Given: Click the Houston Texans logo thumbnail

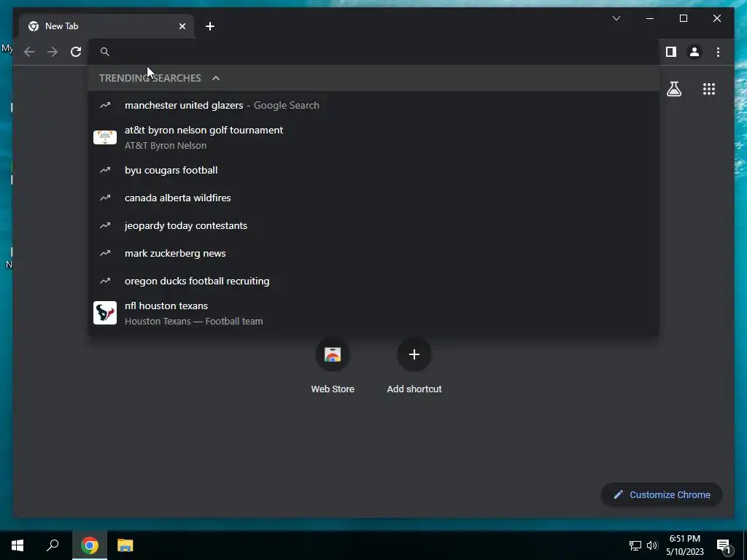Looking at the screenshot, I should click(x=105, y=313).
